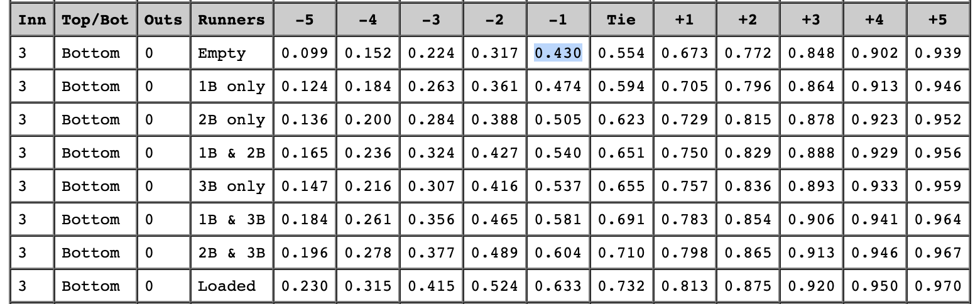The height and width of the screenshot is (304, 980).
Task: Select the 0.970 cell in the Loaded row
Action: click(938, 286)
